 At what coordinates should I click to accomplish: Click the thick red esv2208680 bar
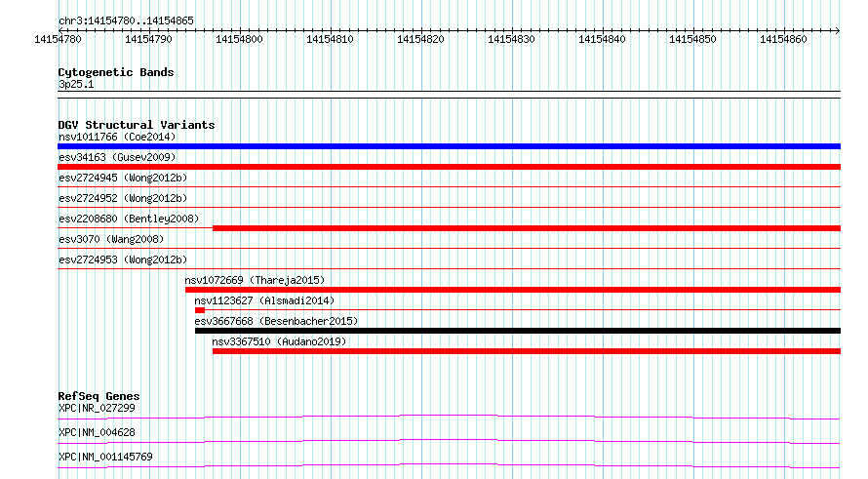tap(527, 228)
